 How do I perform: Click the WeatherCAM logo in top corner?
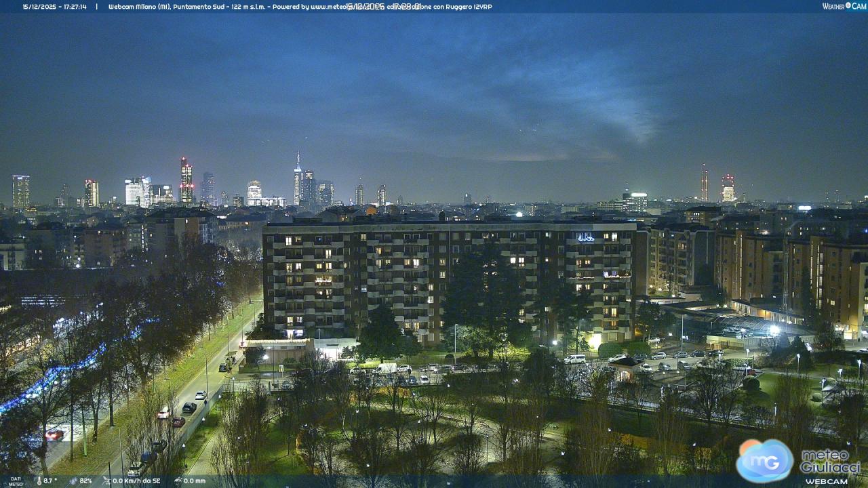coord(844,6)
